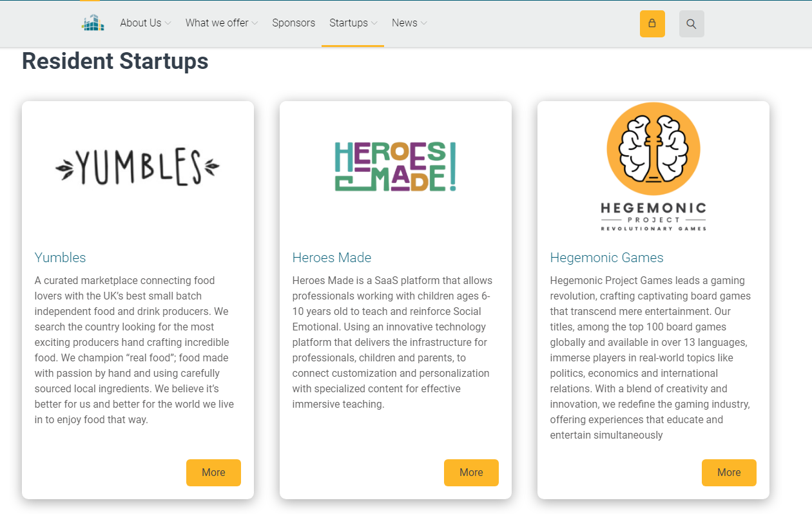Open the login lock icon button
Image resolution: width=812 pixels, height=514 pixels.
pos(652,24)
